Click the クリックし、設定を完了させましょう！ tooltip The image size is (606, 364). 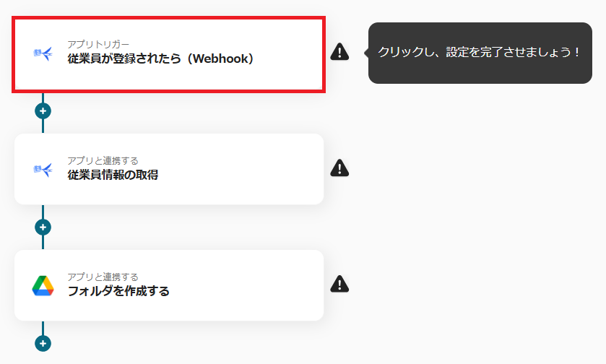pos(480,53)
